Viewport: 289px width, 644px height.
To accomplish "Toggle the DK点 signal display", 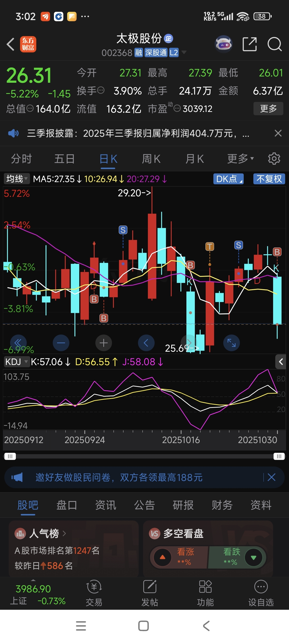I will (x=228, y=179).
